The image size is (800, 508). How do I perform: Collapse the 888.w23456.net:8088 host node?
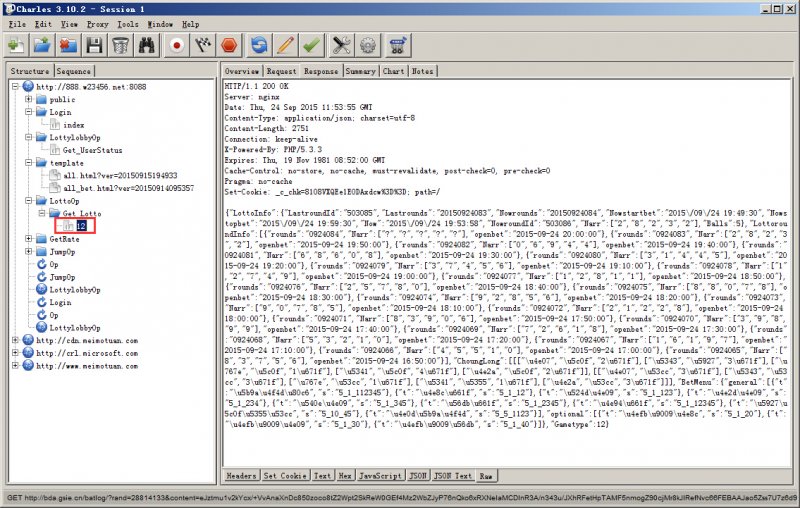click(x=15, y=87)
